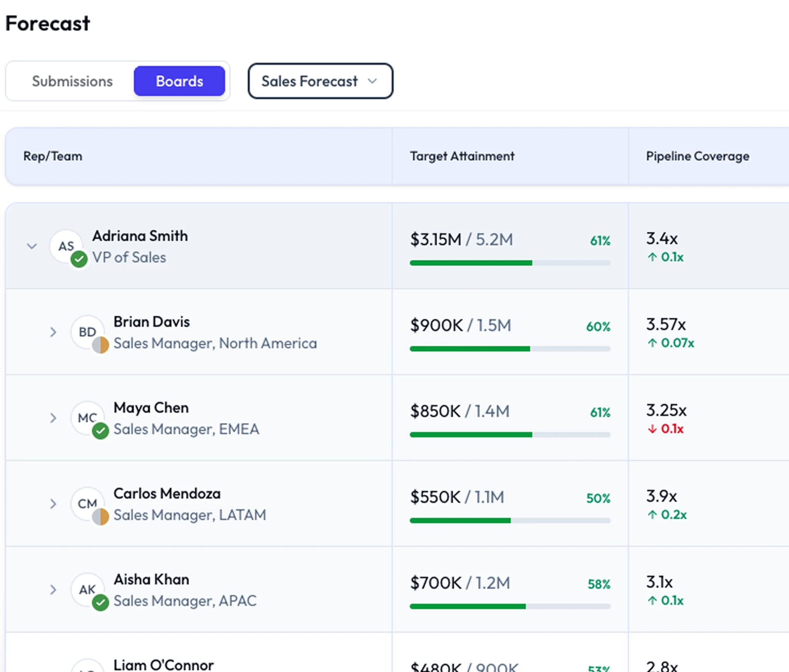Click Adriana Smith's attainment progress bar
The image size is (789, 672).
(x=510, y=263)
